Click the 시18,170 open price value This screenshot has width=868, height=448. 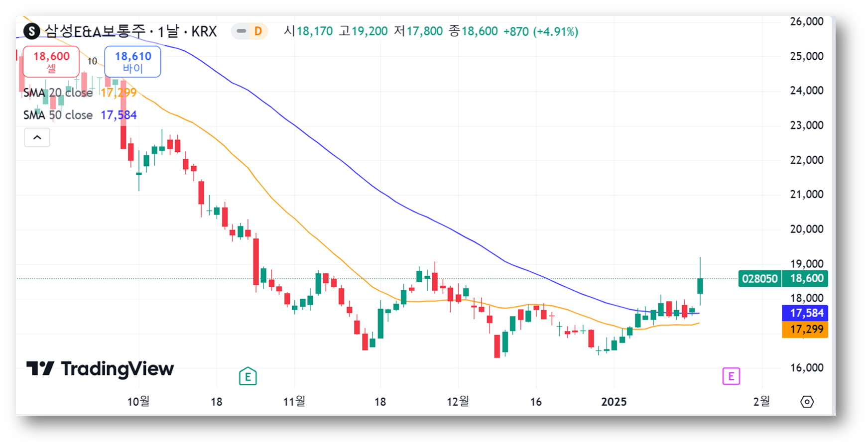tap(308, 31)
